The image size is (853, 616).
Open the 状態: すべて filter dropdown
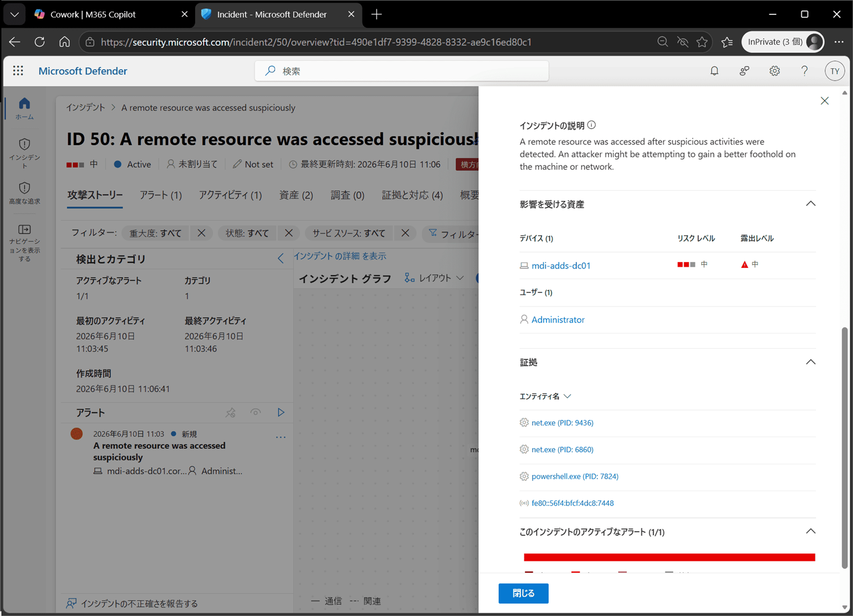[247, 233]
